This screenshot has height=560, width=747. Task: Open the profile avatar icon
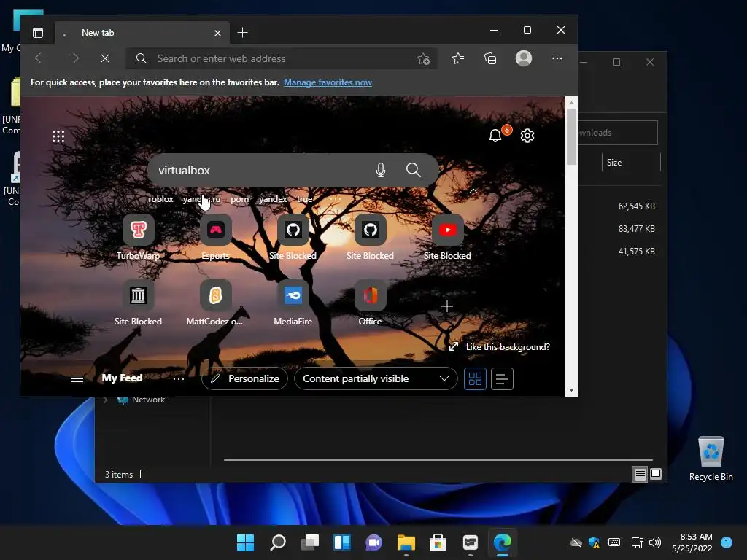(x=524, y=58)
